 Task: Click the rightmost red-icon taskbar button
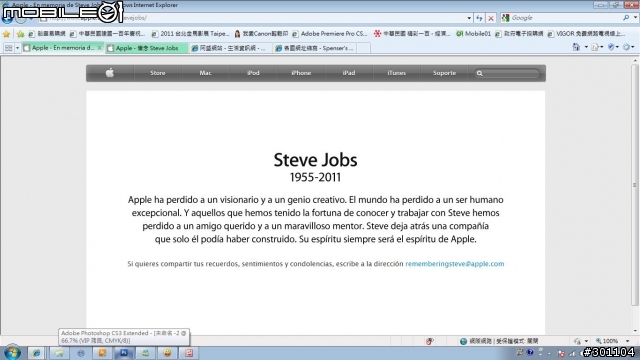pos(189,353)
